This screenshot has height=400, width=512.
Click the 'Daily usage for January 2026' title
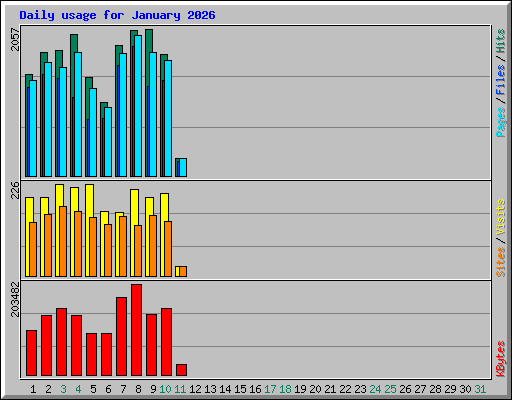[117, 15]
